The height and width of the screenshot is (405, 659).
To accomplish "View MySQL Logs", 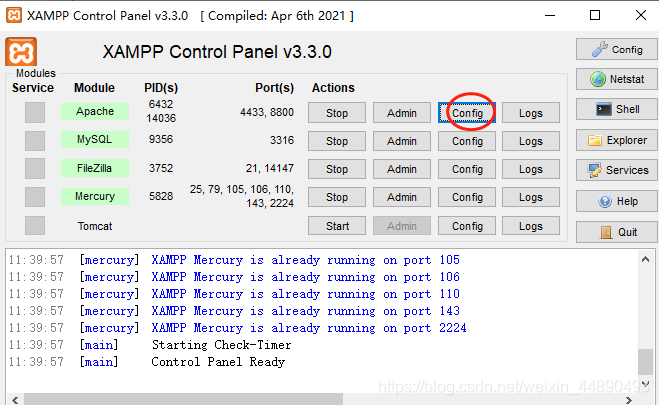I will click(x=531, y=141).
